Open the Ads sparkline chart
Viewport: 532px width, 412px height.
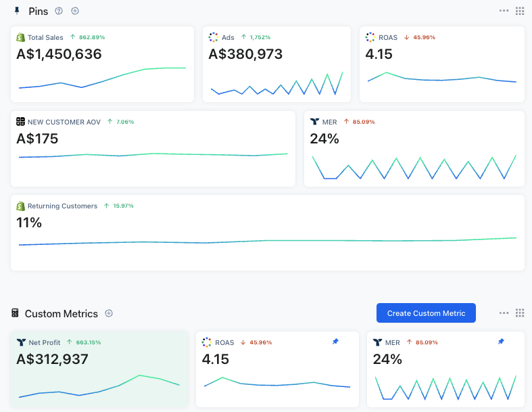(276, 83)
